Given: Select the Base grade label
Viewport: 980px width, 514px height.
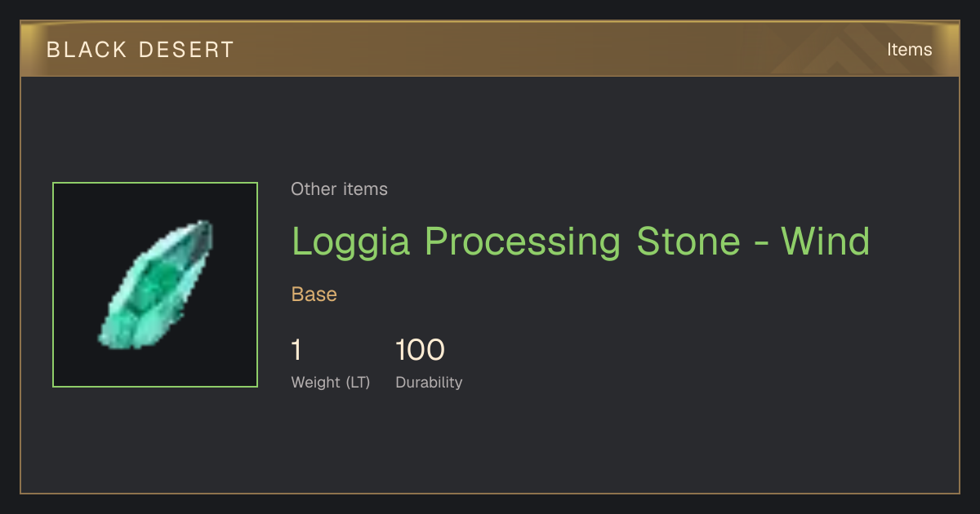Looking at the screenshot, I should tap(314, 295).
